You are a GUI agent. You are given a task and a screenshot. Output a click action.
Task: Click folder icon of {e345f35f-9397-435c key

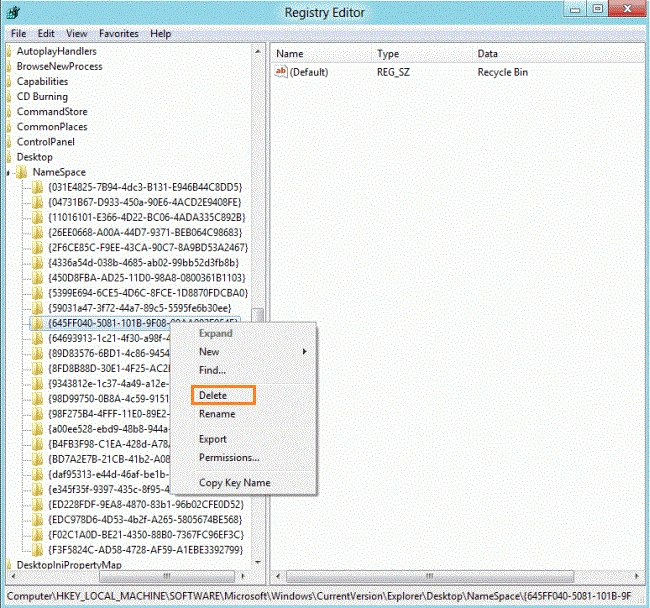point(37,490)
